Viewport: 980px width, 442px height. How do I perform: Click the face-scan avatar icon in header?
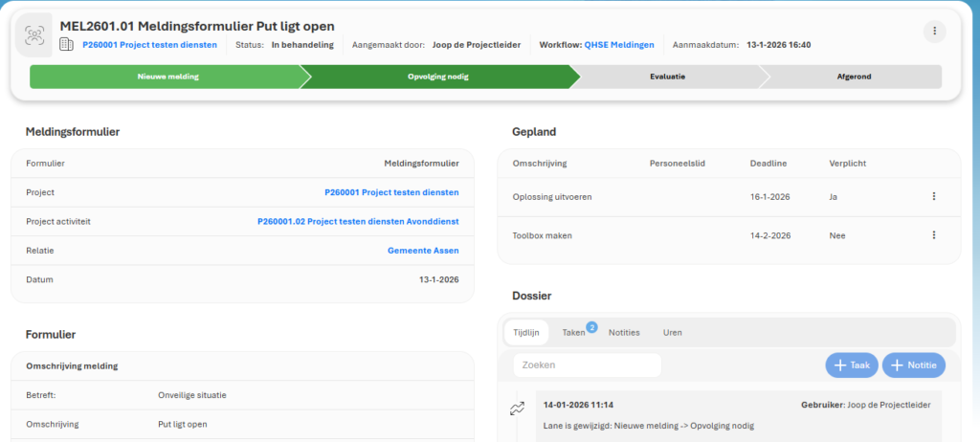click(x=35, y=34)
